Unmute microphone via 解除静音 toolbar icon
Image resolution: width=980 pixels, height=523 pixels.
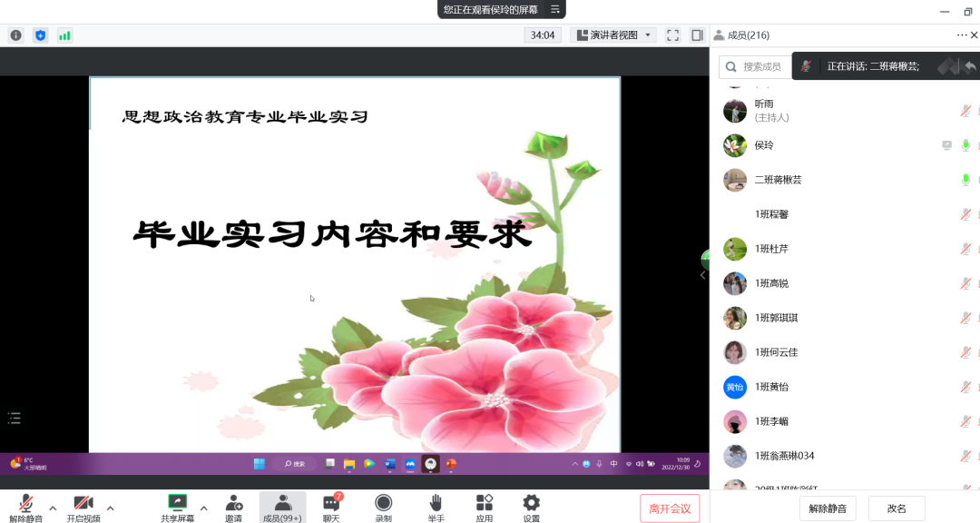tap(26, 507)
